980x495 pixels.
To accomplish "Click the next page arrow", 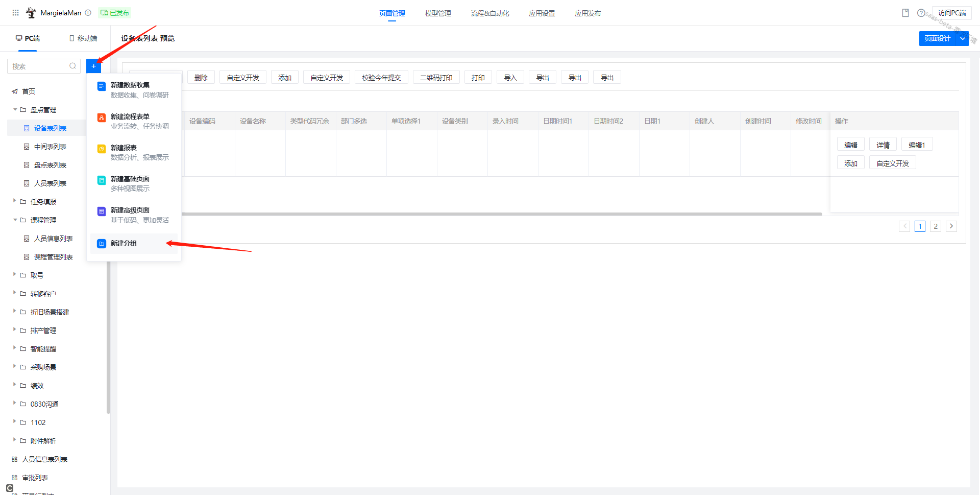I will pyautogui.click(x=951, y=226).
